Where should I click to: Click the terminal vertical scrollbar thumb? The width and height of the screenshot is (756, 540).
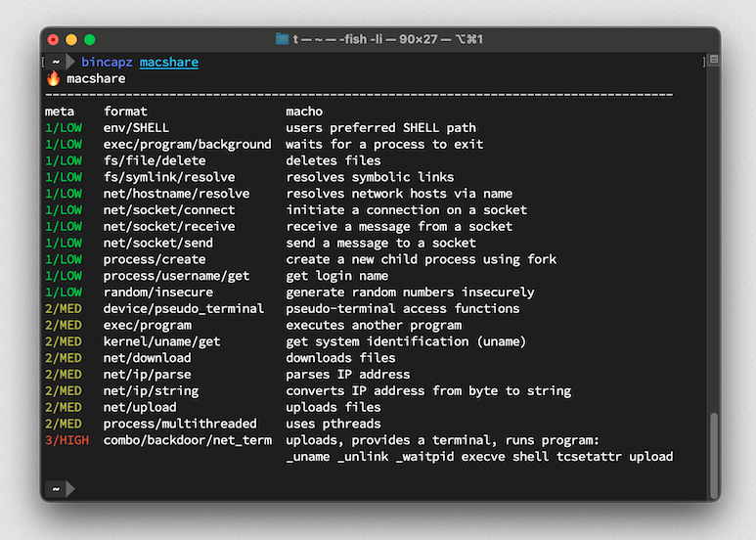pos(714,456)
